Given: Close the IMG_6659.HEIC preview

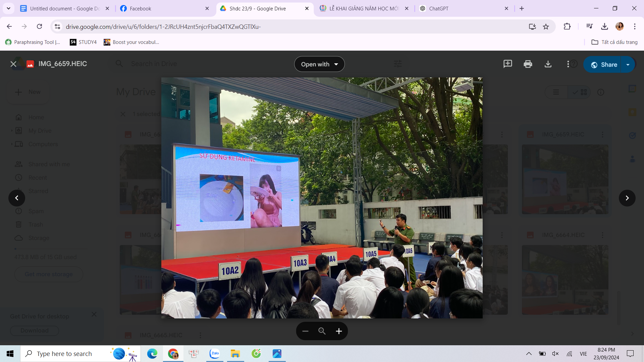Looking at the screenshot, I should coord(13,64).
